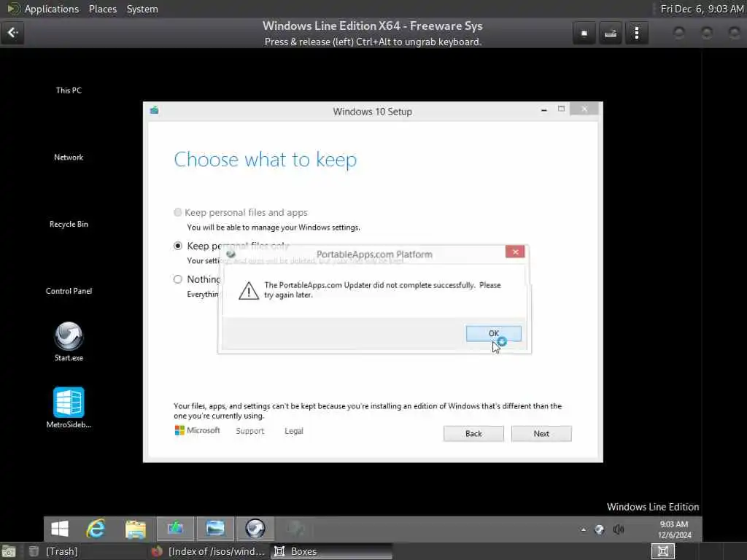Click workspace switcher icon bottom right

click(x=662, y=551)
